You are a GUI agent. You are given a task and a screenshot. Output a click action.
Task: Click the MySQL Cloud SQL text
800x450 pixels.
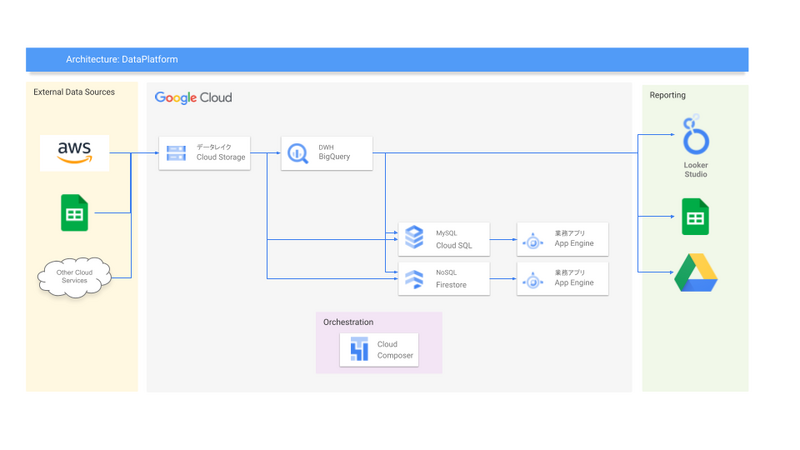coord(454,239)
